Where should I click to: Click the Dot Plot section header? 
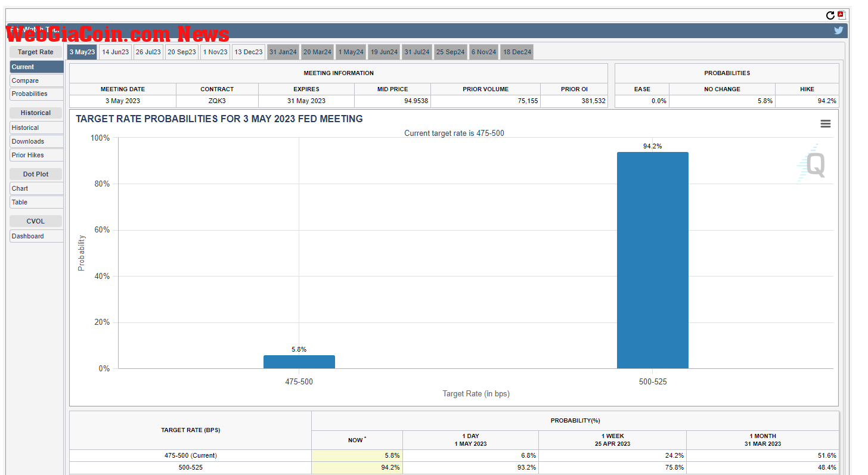36,174
